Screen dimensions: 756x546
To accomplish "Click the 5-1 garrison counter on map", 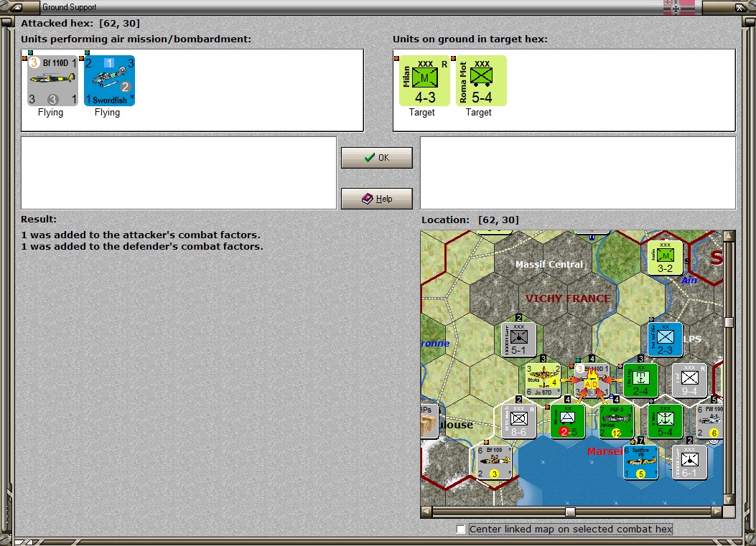I will 519,339.
